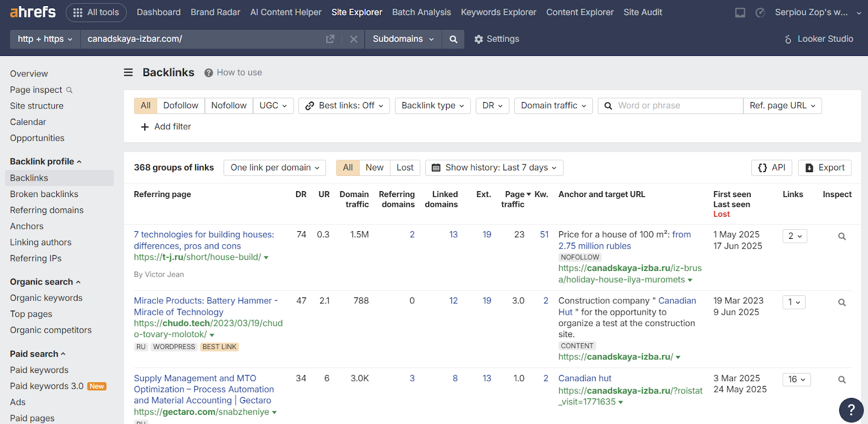Select All in the New/Lost filter

348,168
